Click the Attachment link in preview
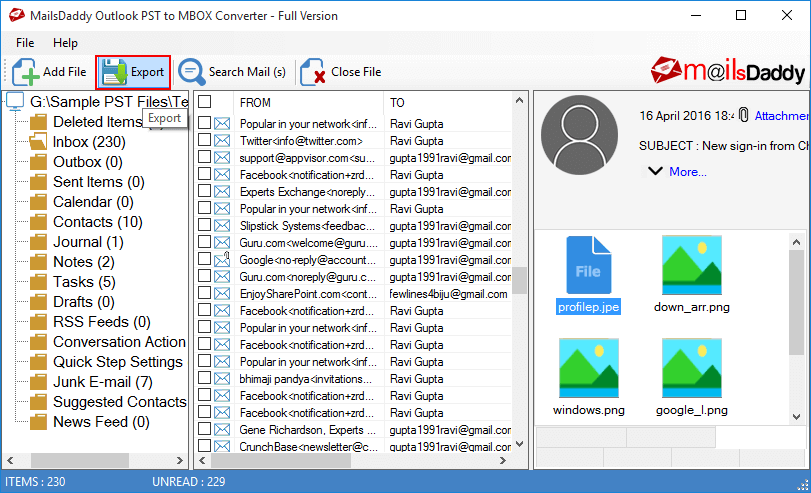Image resolution: width=811 pixels, height=493 pixels. coord(780,116)
